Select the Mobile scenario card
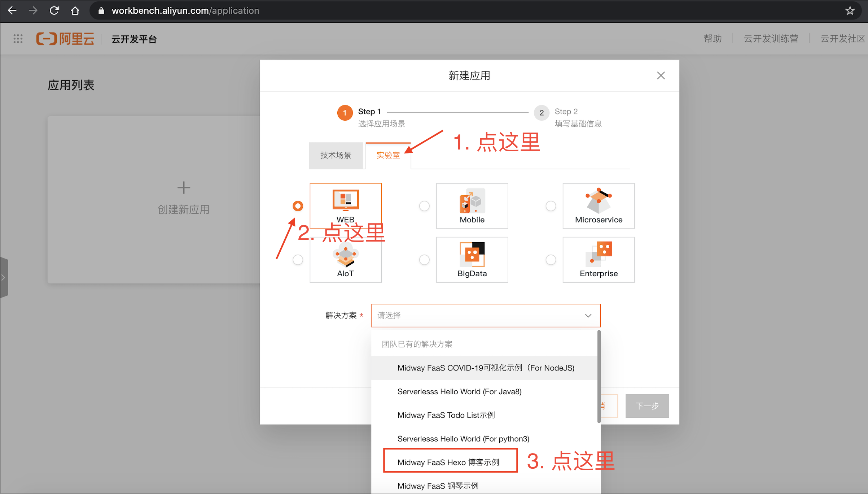The height and width of the screenshot is (494, 868). coord(472,205)
